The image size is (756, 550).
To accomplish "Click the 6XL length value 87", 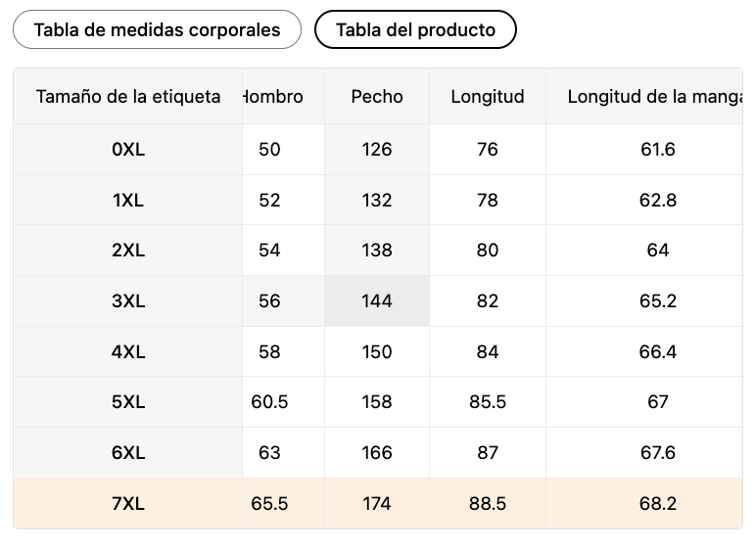I will 488,453.
